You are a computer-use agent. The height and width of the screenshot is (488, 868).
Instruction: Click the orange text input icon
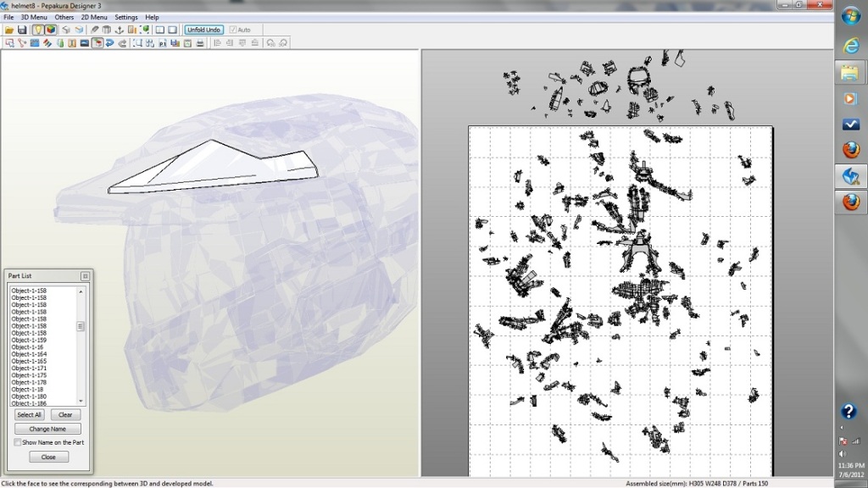(72, 43)
